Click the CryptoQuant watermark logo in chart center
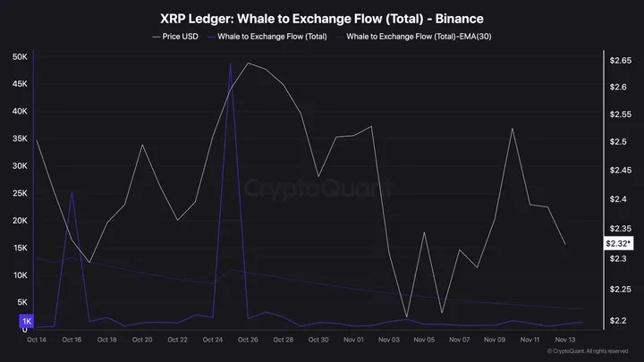This screenshot has height=362, width=644. click(x=318, y=189)
